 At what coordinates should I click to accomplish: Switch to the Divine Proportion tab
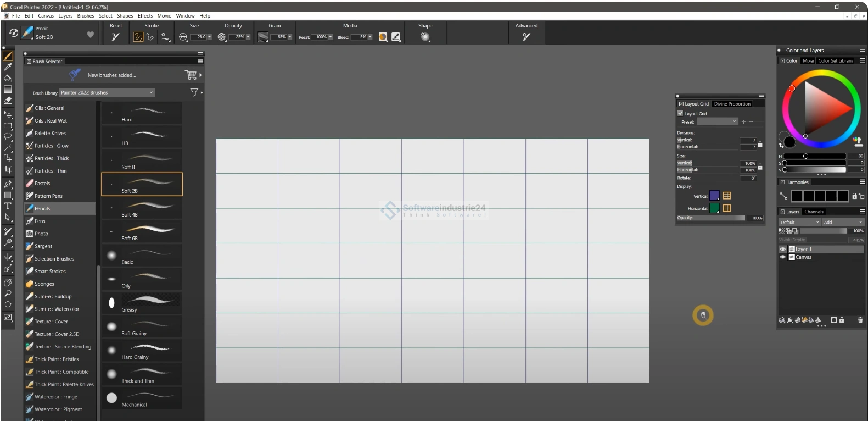tap(732, 104)
